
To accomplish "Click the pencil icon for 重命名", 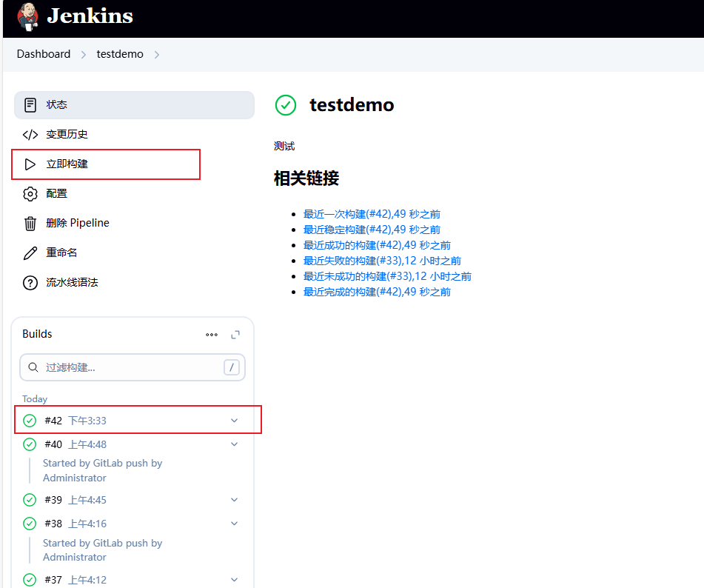I will pos(30,253).
